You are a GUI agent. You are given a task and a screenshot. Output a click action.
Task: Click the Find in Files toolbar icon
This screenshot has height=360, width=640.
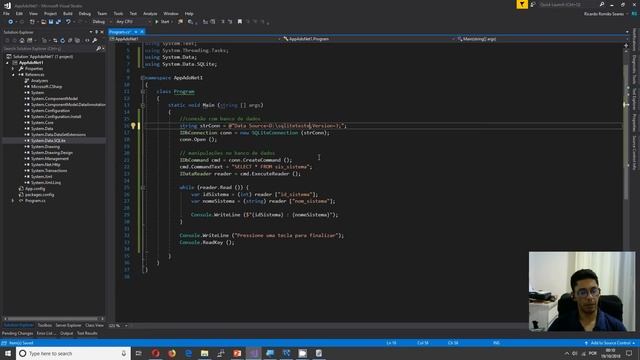pyautogui.click(x=190, y=22)
